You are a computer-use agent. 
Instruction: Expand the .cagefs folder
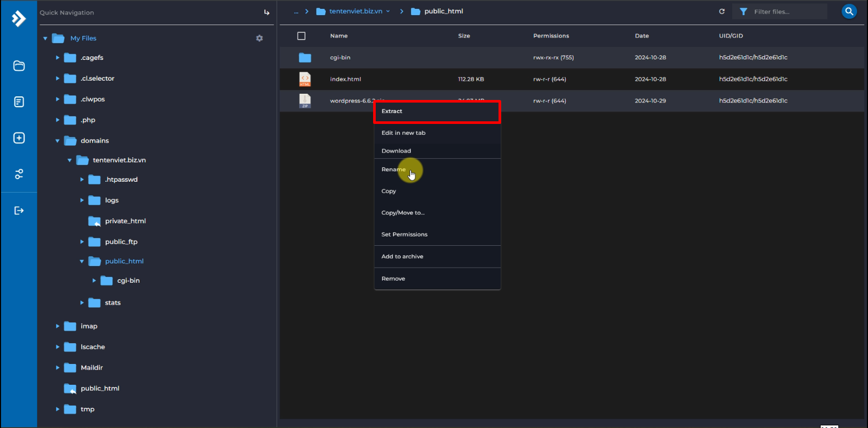tap(57, 58)
